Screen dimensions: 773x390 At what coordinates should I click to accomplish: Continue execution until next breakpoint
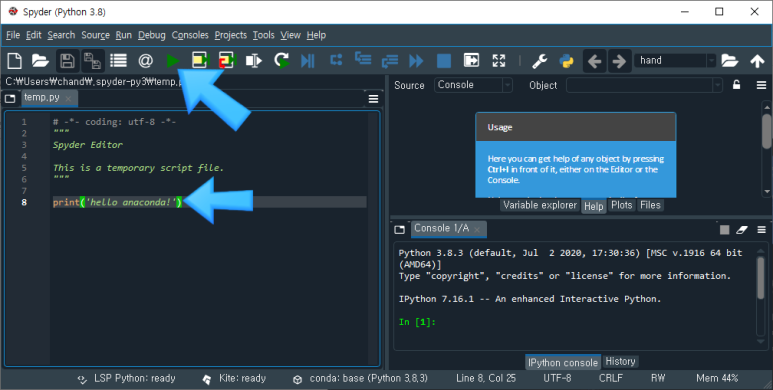(x=416, y=61)
